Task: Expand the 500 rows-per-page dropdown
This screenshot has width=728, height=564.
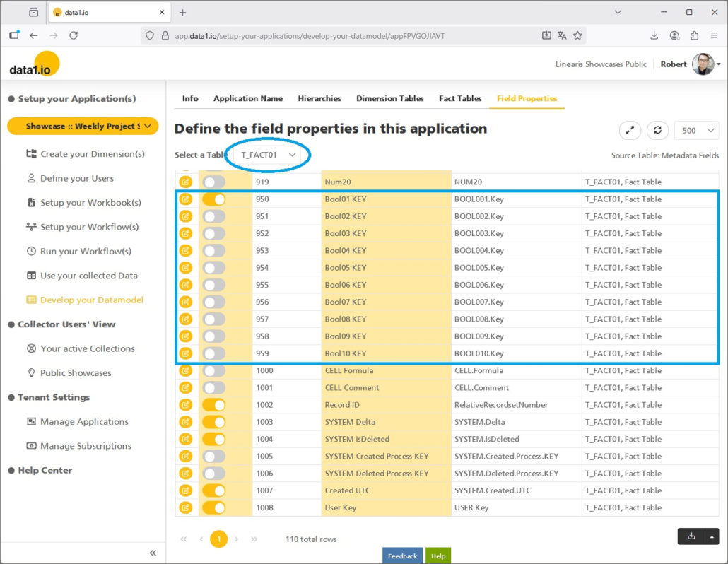Action: coord(696,130)
